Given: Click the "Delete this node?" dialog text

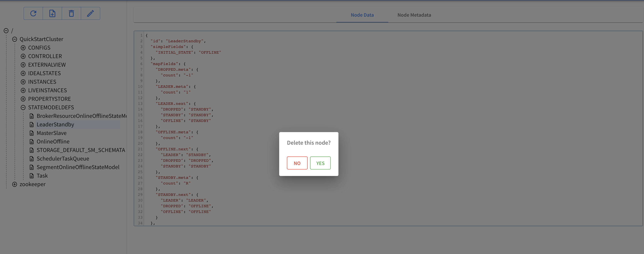Looking at the screenshot, I should [x=309, y=143].
